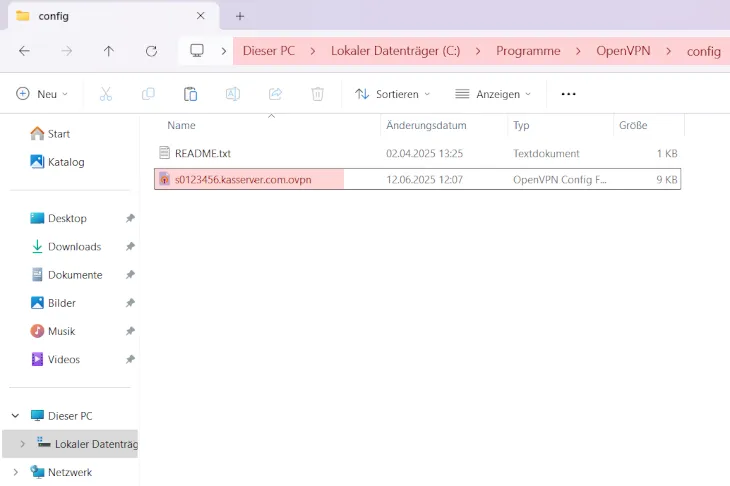Click Dieser PC in the breadcrumb
Screen dimensions: 730x486
pos(269,51)
